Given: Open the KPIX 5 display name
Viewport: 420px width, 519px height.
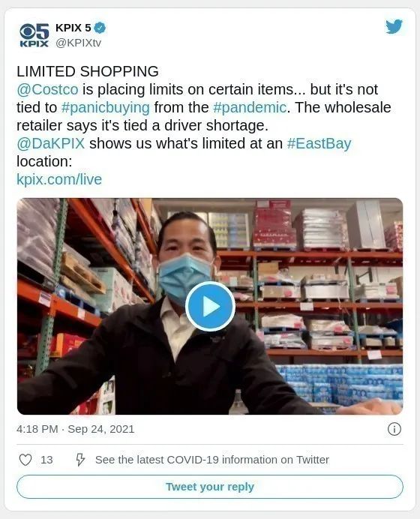Looking at the screenshot, I should point(73,28).
